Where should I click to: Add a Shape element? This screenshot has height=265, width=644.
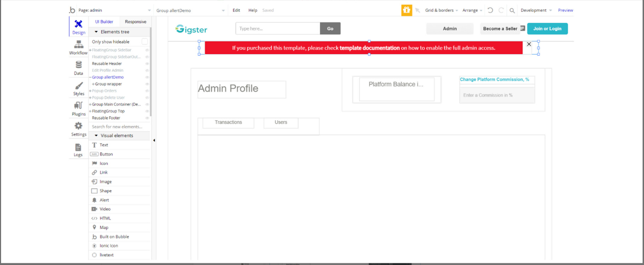(x=120, y=191)
